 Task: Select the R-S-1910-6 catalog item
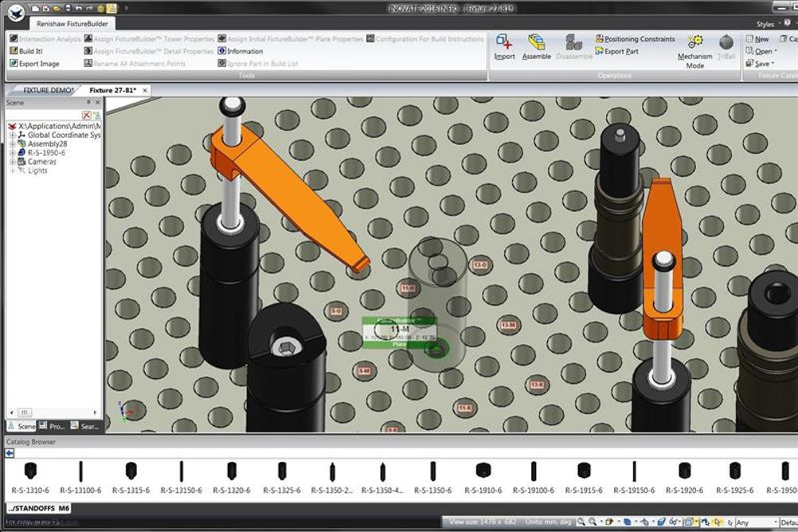point(483,478)
